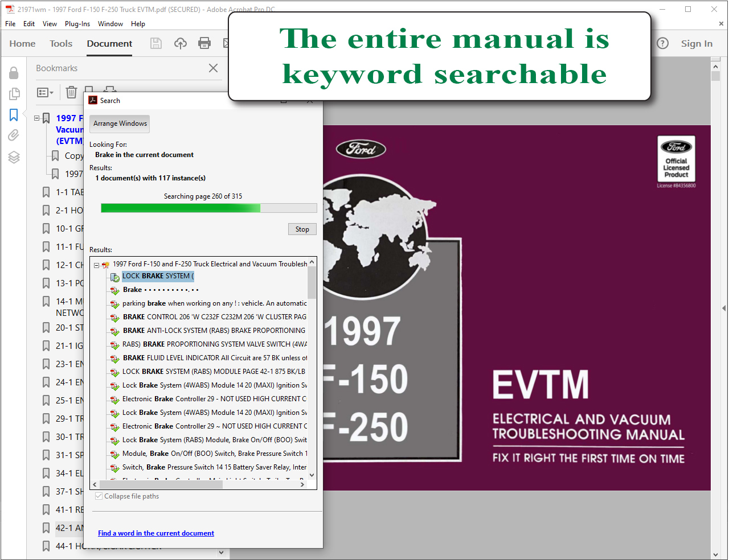Close the Bookmarks panel with the X
Viewport: 729px width, 560px height.
[x=213, y=68]
